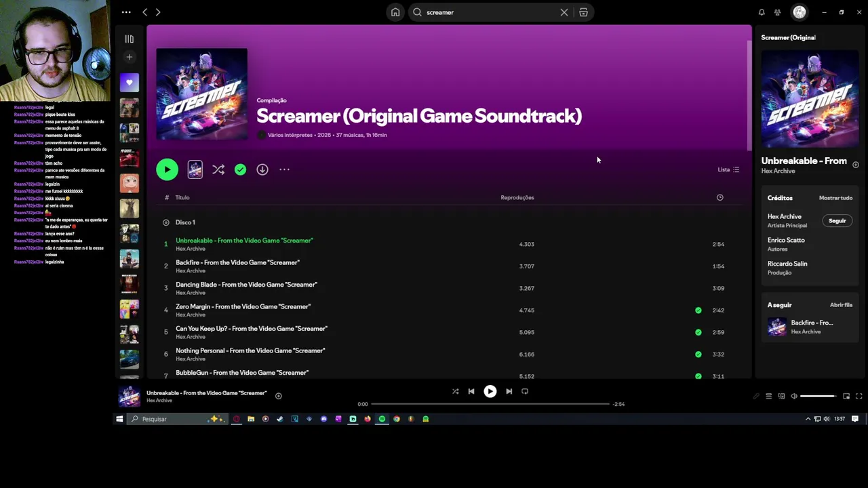Toggle repeat in the player bar
The height and width of the screenshot is (488, 868).
pos(525,391)
